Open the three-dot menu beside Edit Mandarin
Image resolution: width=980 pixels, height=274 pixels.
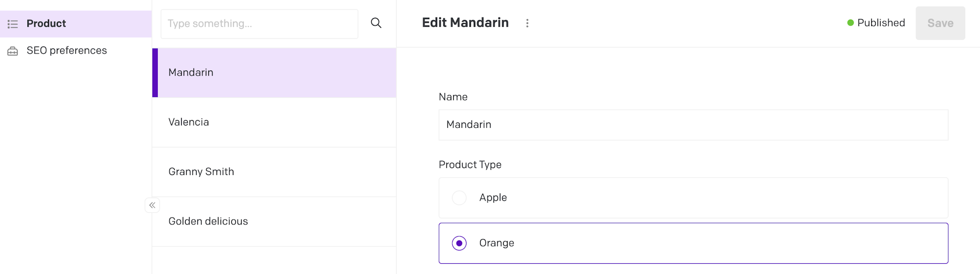(527, 23)
